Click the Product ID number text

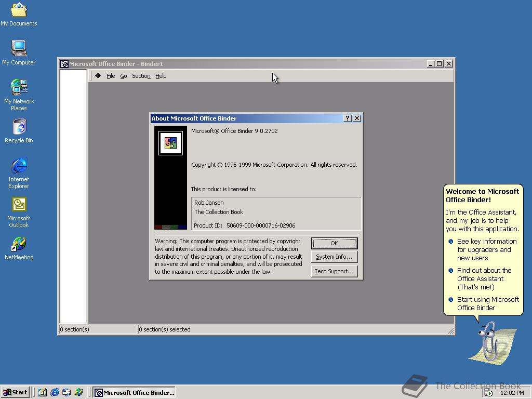click(261, 225)
